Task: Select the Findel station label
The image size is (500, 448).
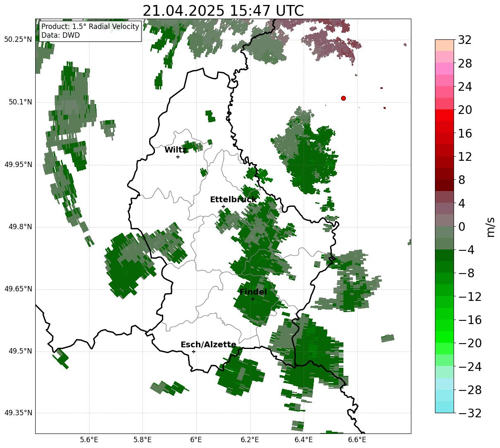Action: tap(253, 292)
